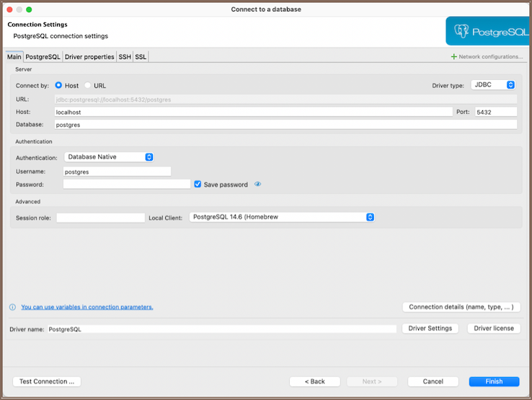Open Driver license
Viewport: 532px width, 400px height.
click(x=494, y=329)
